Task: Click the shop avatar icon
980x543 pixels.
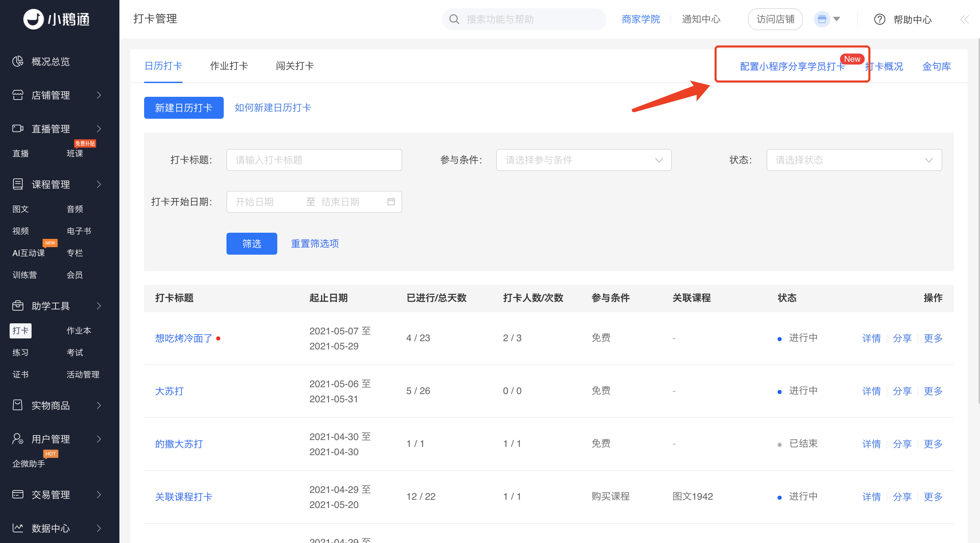Action: point(822,19)
